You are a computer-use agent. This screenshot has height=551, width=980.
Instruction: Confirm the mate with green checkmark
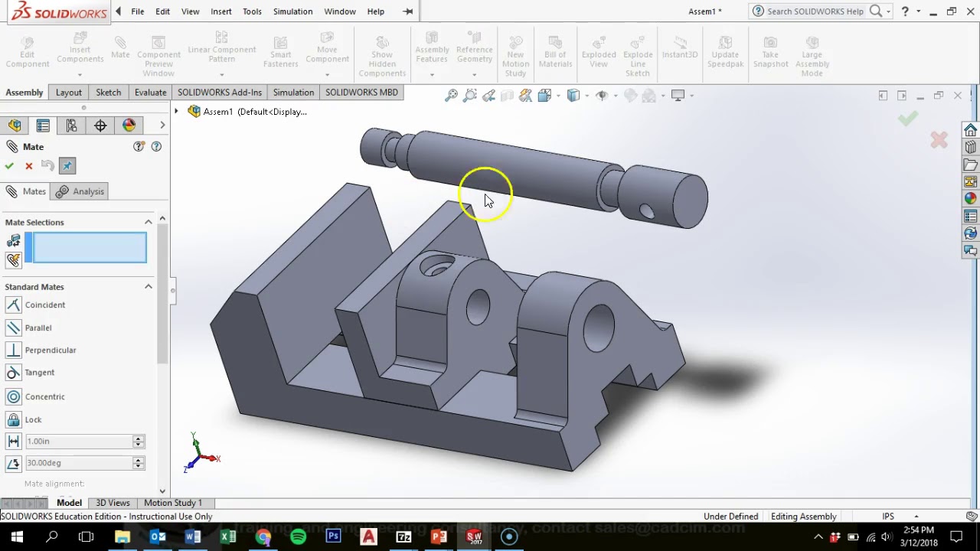coord(9,166)
